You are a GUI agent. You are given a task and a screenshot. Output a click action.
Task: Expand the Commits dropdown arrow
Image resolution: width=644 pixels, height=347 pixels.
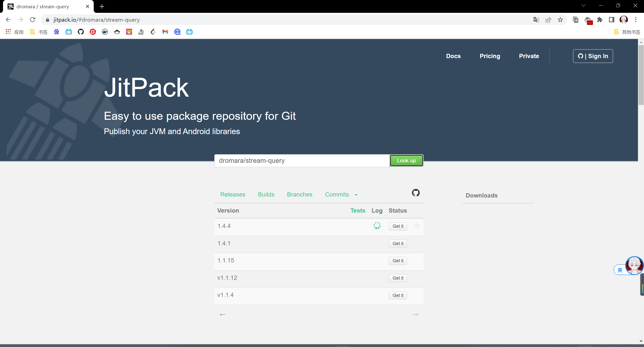click(x=356, y=195)
